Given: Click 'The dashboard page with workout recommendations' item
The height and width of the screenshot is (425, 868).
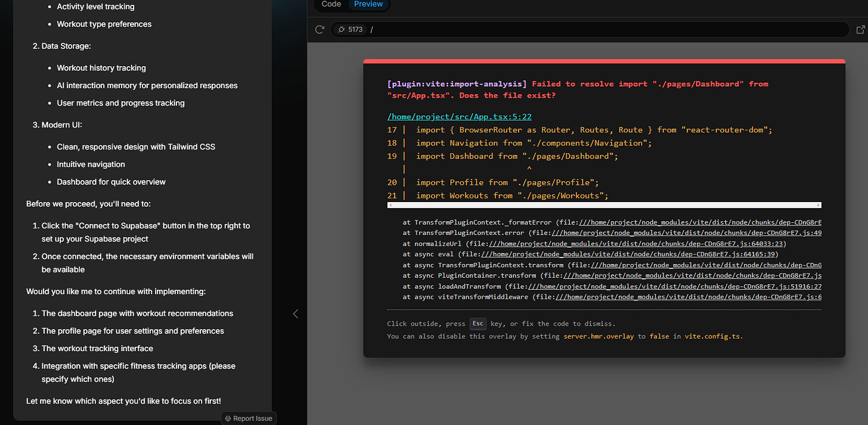Looking at the screenshot, I should (x=137, y=314).
